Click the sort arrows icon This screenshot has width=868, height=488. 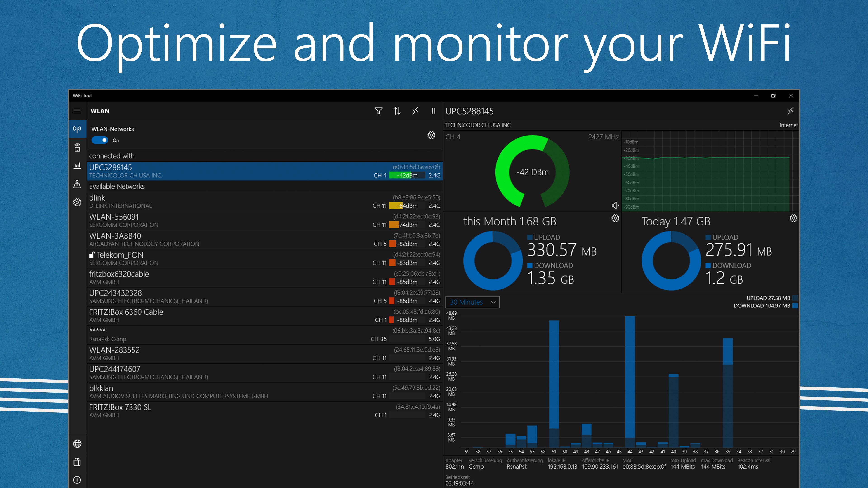(397, 111)
